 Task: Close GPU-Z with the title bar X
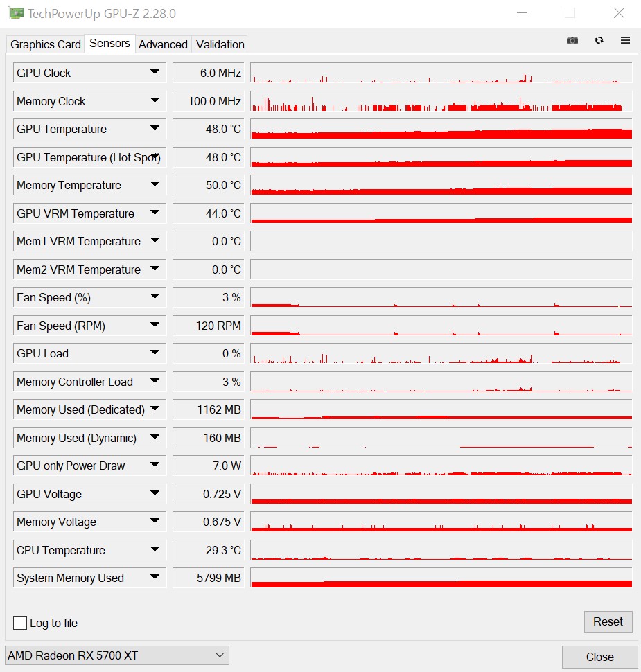[x=619, y=13]
